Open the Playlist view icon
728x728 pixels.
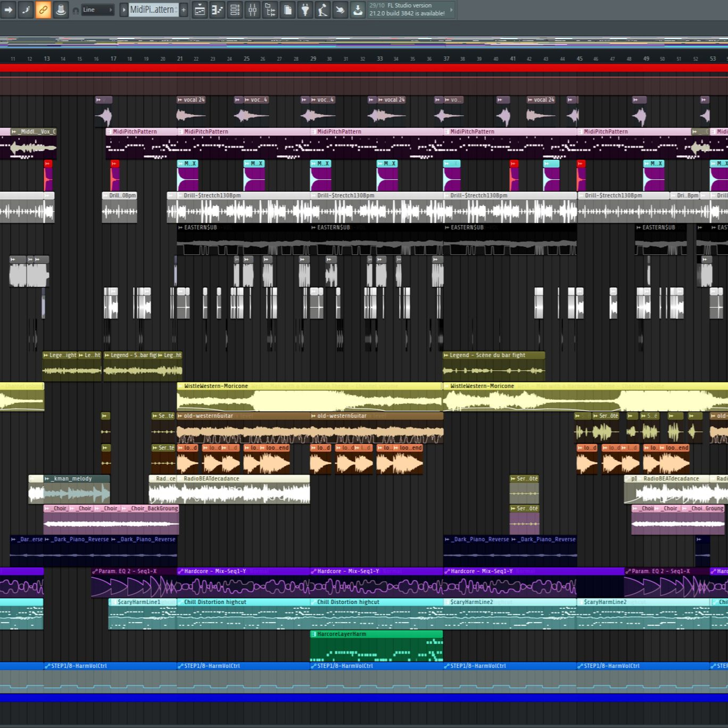(200, 10)
